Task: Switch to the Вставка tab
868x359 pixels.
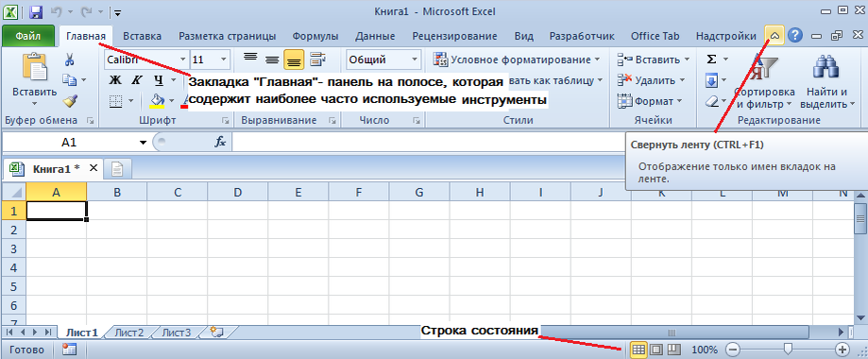Action: tap(143, 36)
